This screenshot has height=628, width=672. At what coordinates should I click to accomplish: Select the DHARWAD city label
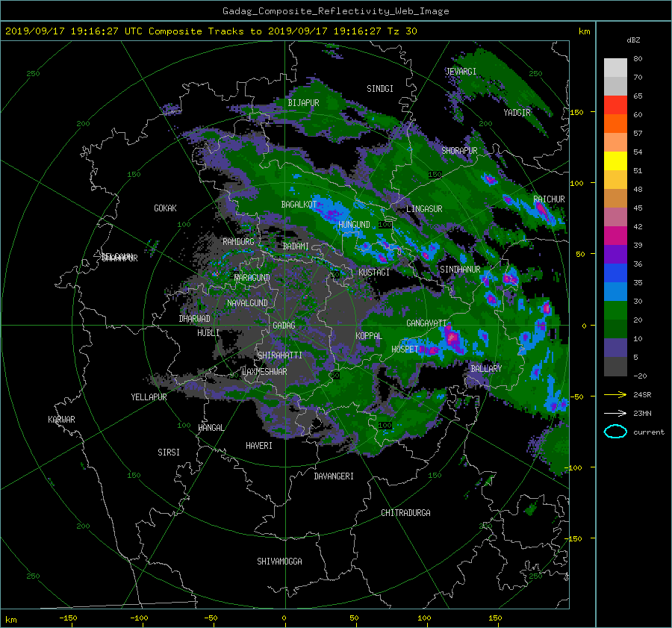click(194, 319)
